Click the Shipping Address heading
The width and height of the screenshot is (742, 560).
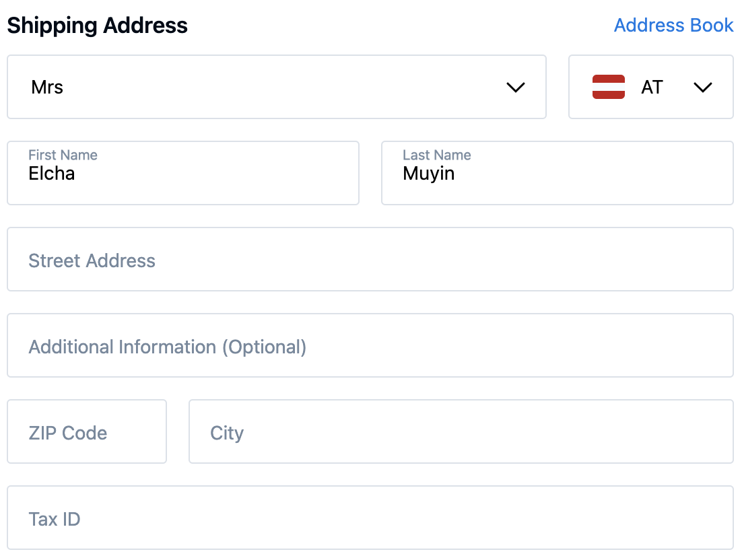[97, 26]
